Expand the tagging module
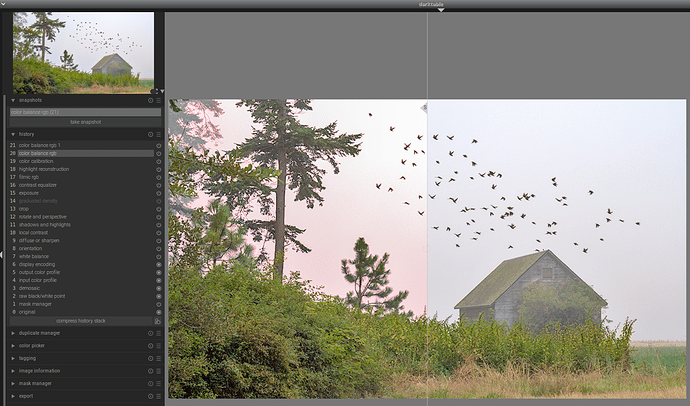This screenshot has width=690, height=406. (x=13, y=358)
